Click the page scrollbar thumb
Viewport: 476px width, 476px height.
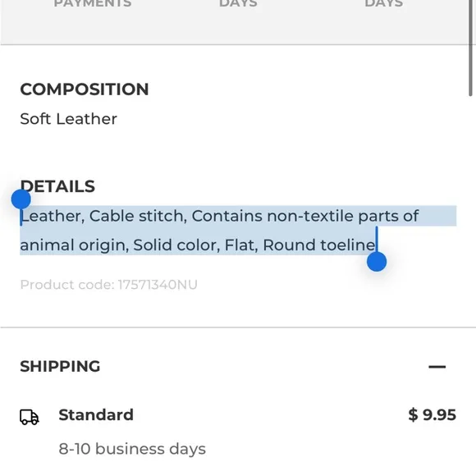click(470, 48)
